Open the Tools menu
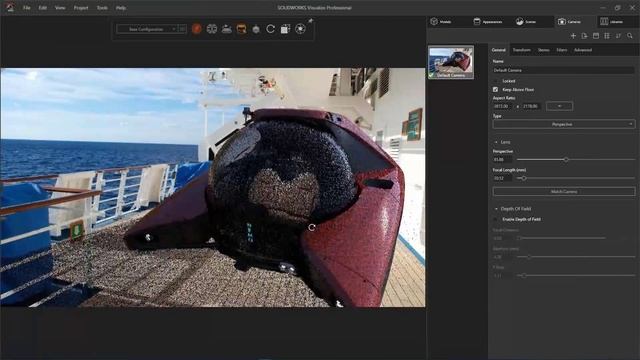Viewport: 640px width, 360px height. (x=102, y=8)
